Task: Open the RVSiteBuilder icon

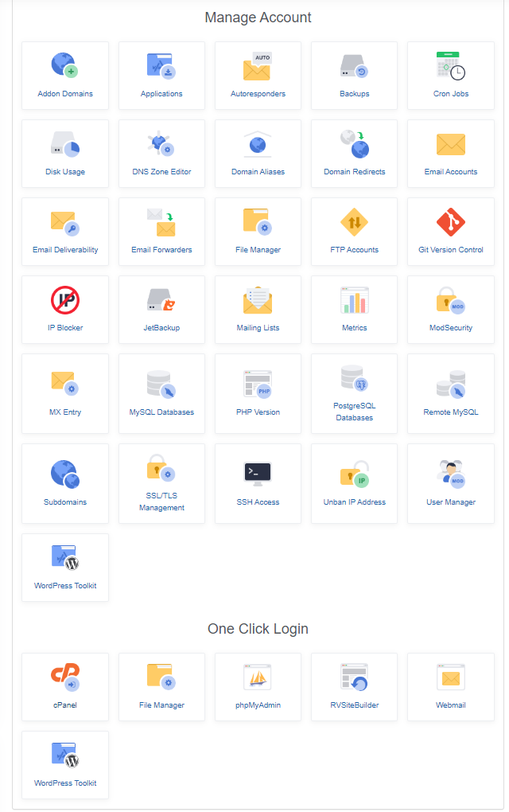Action: 355,677
